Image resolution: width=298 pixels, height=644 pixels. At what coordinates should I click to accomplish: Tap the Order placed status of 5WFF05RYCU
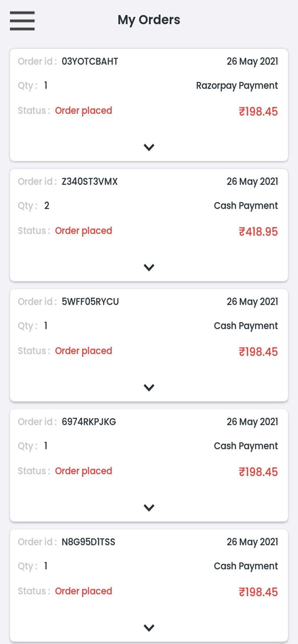tap(84, 351)
